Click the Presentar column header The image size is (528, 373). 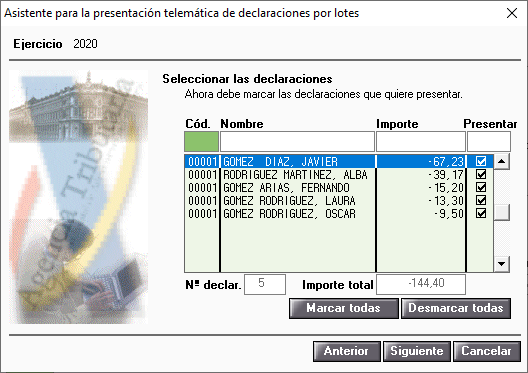[490, 124]
